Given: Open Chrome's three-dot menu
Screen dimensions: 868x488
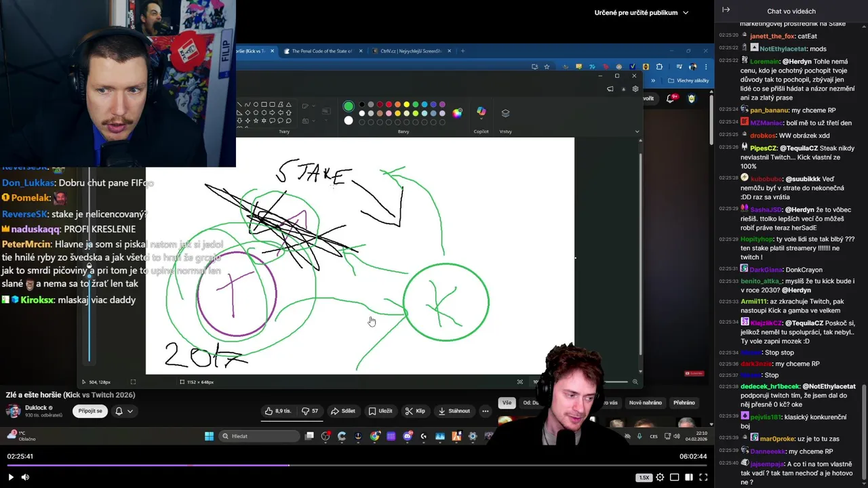Looking at the screenshot, I should [706, 67].
